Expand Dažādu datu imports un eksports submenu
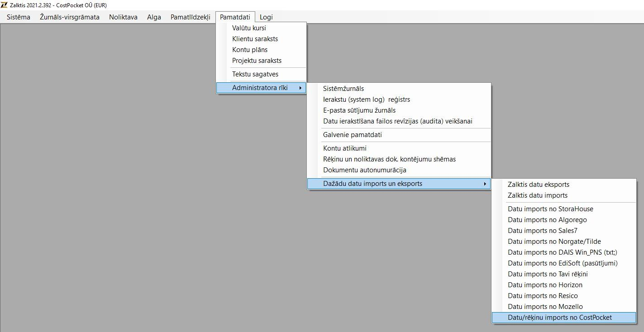 click(399, 184)
